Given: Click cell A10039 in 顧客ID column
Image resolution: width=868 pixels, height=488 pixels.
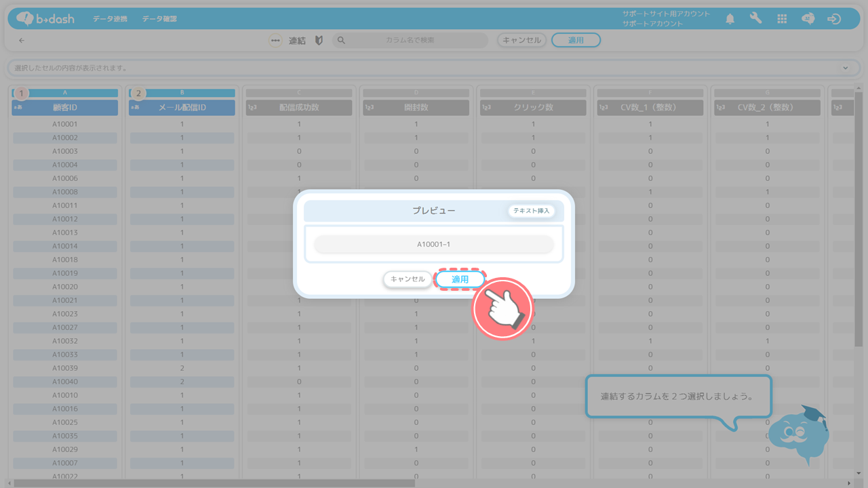Looking at the screenshot, I should point(65,368).
